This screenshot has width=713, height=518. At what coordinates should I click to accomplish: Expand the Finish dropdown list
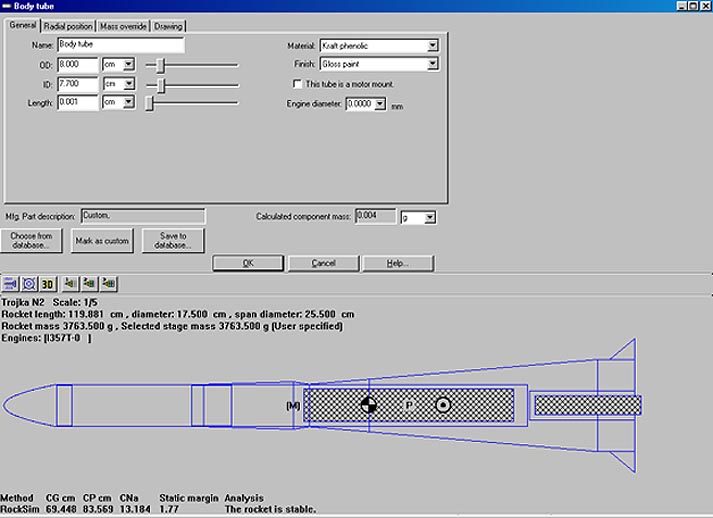432,64
